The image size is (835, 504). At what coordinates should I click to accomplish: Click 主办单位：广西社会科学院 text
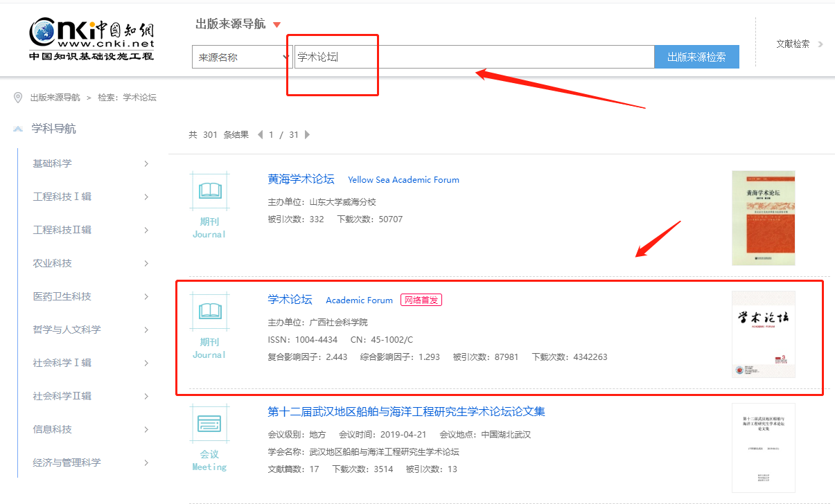[x=317, y=323]
